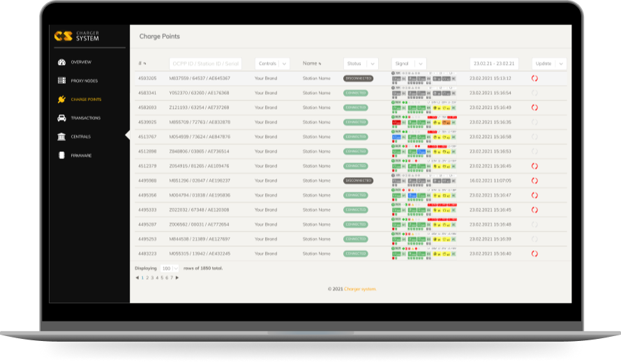Open the 23.02.21 date range picker
This screenshot has height=364, width=621.
[494, 63]
